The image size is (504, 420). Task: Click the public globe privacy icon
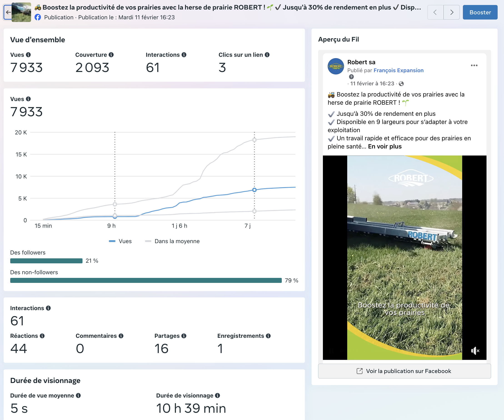(x=401, y=84)
